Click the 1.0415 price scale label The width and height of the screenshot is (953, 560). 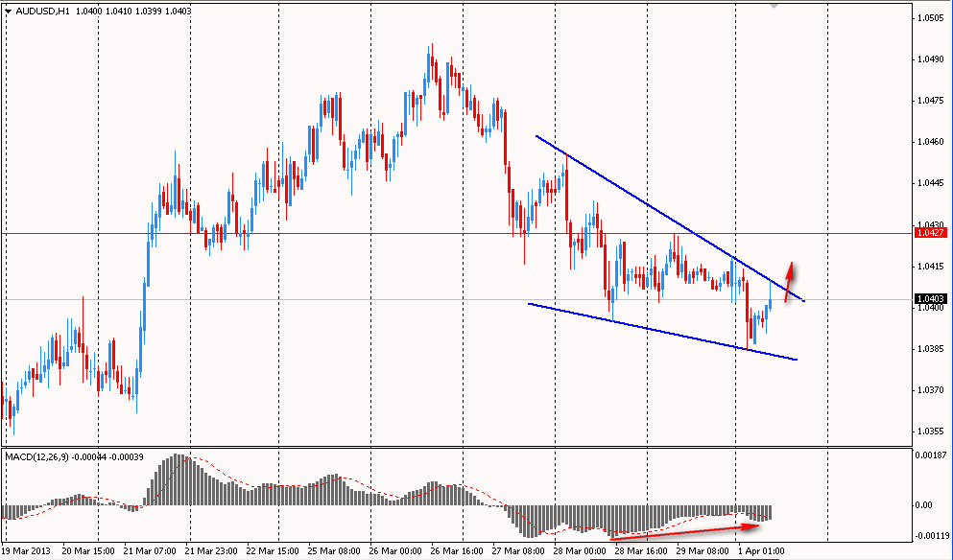click(931, 266)
